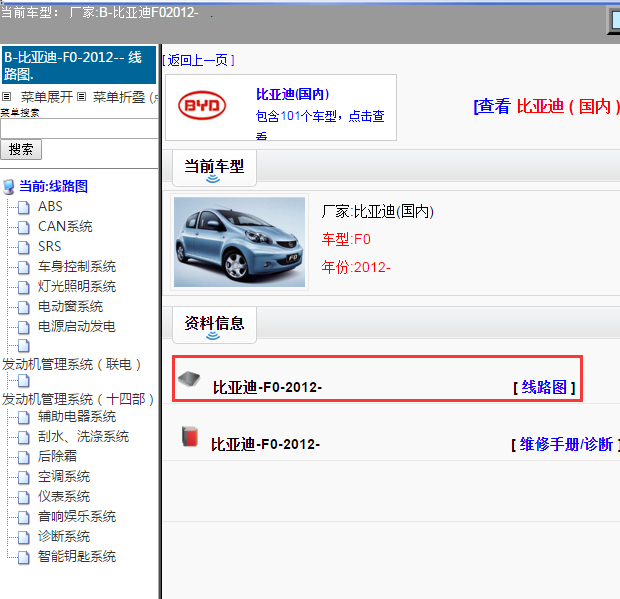Select CAN系统 tree item
Screen dimensions: 620x599
click(65, 227)
